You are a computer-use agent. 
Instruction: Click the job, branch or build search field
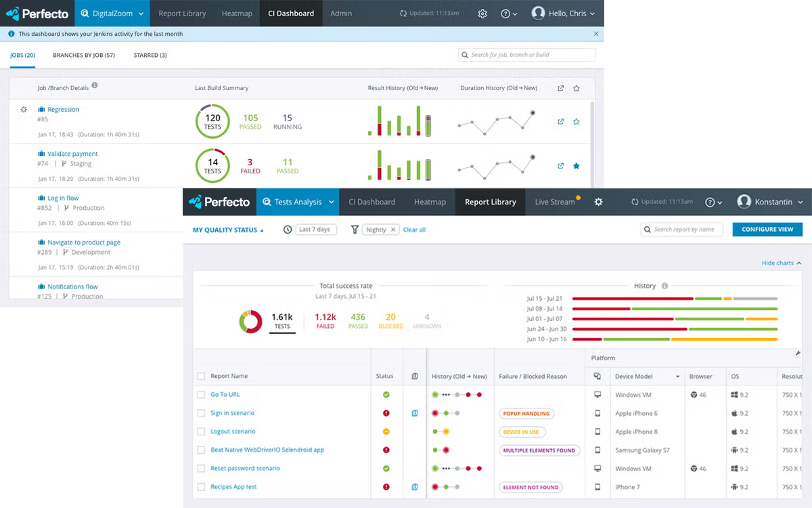pos(526,55)
